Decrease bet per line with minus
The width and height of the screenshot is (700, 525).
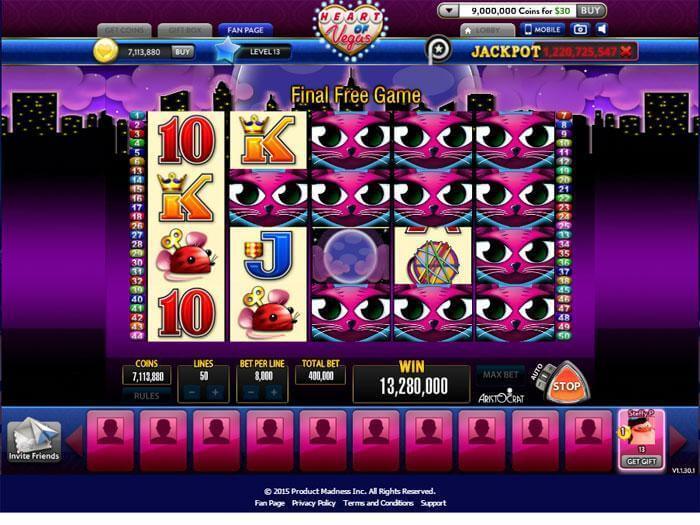251,392
